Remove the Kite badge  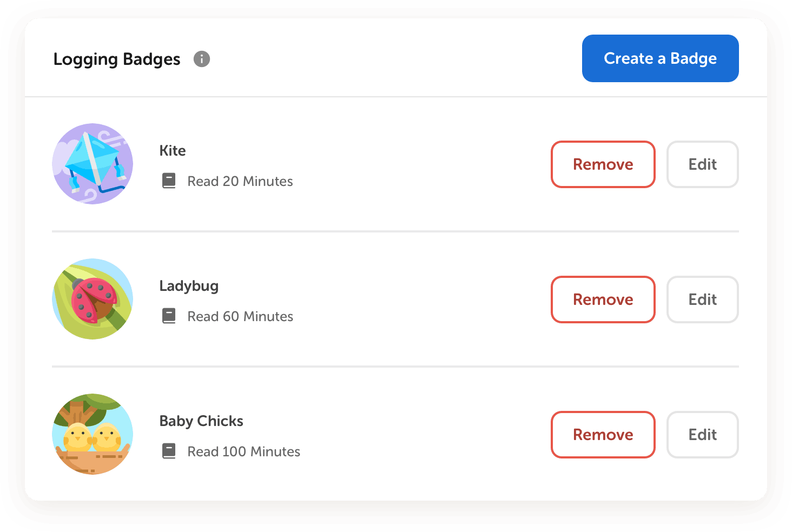[603, 164]
